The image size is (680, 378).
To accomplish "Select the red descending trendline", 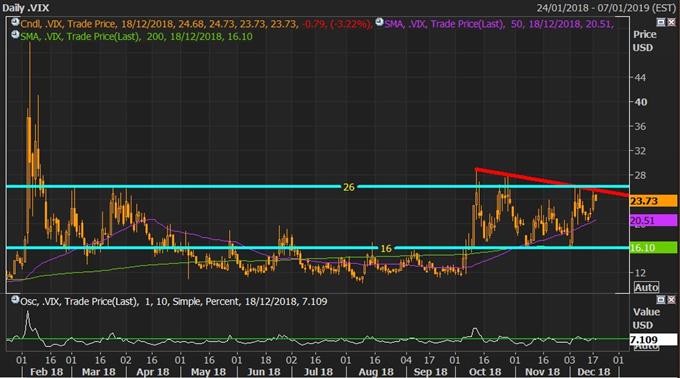I will pos(552,182).
